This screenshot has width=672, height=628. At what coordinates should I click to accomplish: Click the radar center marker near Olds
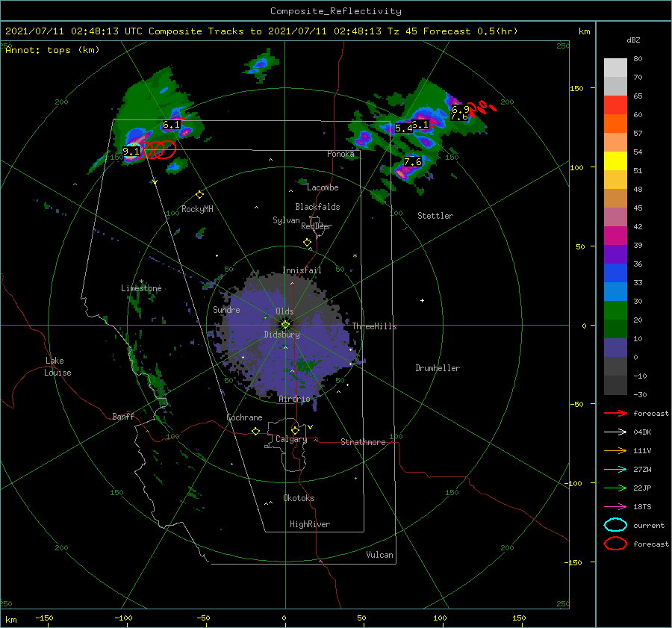[285, 325]
